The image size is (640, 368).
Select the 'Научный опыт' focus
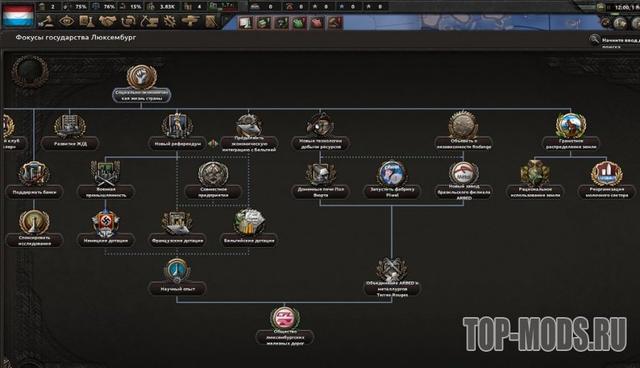177,277
